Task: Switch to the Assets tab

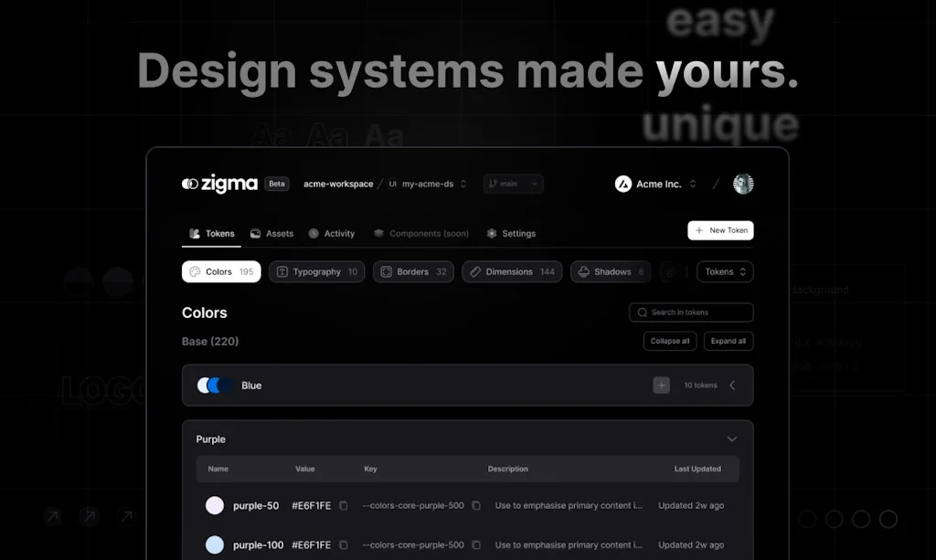Action: pos(271,233)
